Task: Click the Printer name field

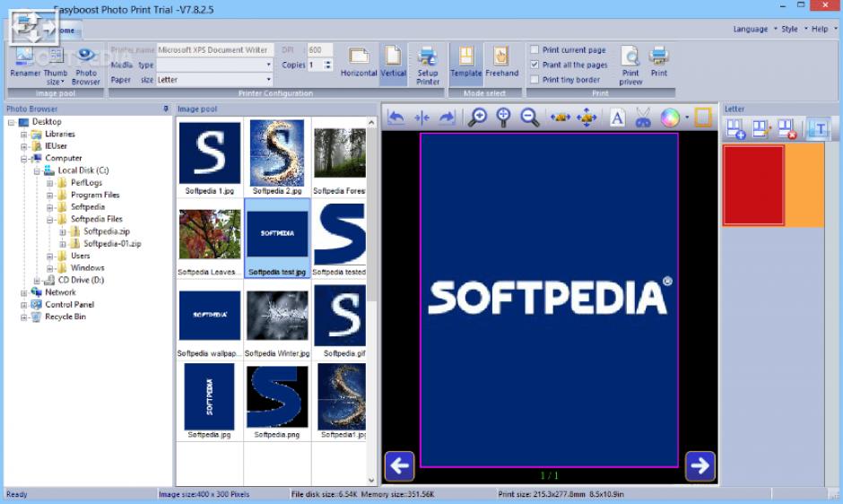Action: [x=214, y=50]
